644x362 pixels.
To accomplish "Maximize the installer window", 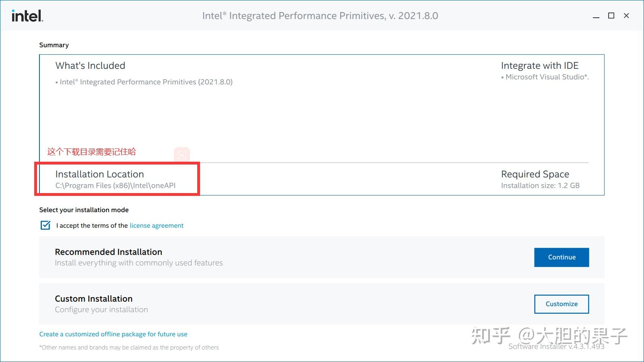I will tap(611, 16).
